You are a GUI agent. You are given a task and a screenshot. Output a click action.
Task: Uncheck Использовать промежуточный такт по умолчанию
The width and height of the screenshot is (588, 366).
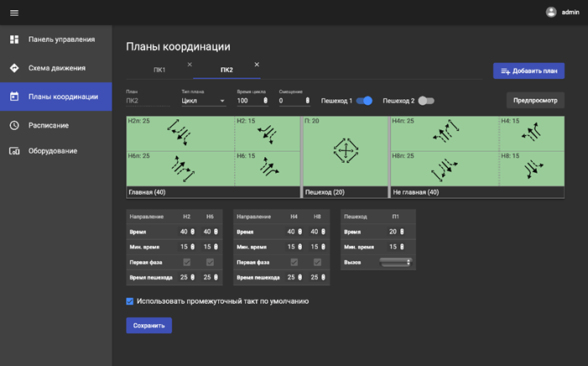[x=130, y=301]
